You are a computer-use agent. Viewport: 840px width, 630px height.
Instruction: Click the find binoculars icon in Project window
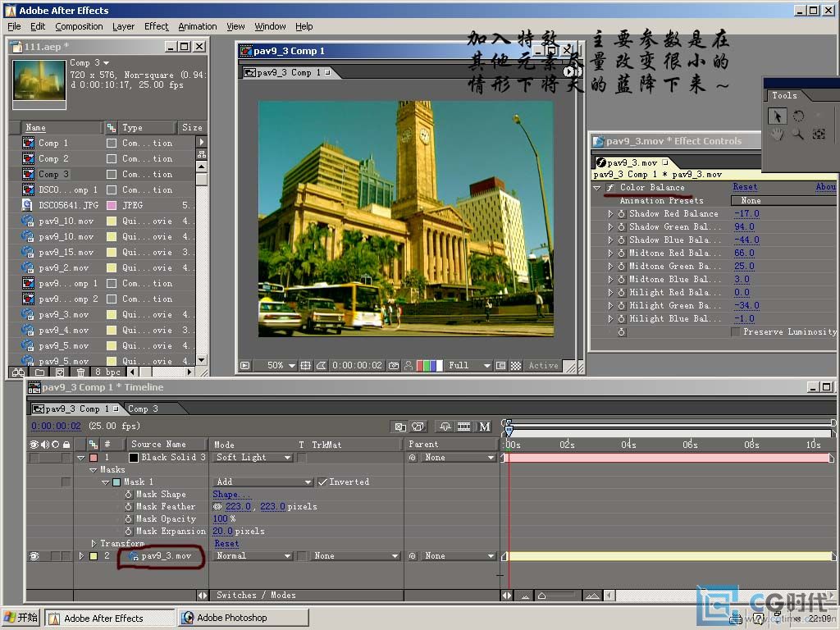click(x=18, y=372)
